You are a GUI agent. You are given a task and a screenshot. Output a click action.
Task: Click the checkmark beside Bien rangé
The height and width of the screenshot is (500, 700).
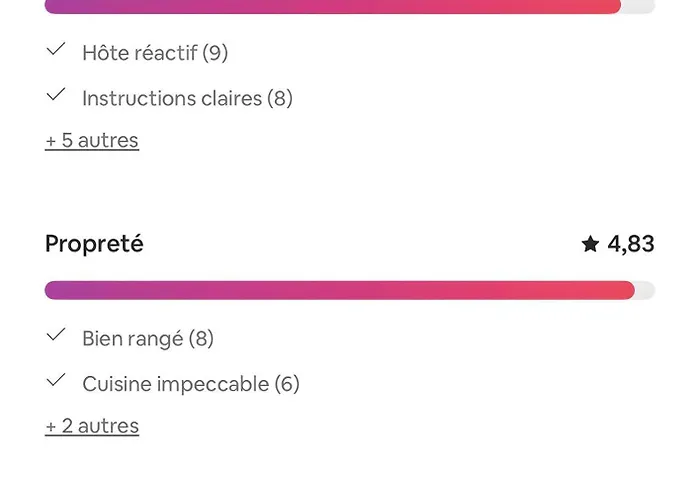(56, 335)
